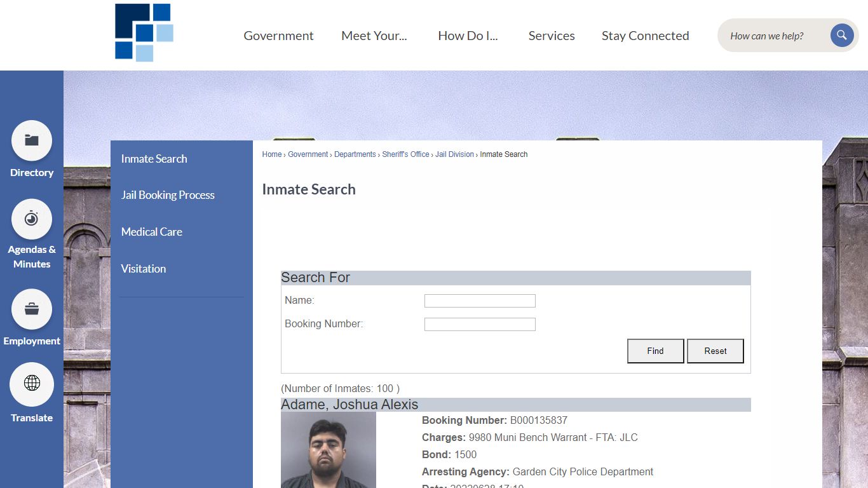Screen dimensions: 868x488
Task: Click the Name input field
Action: 480,301
